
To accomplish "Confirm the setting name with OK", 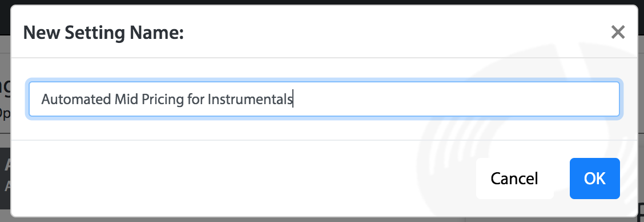I will [595, 179].
